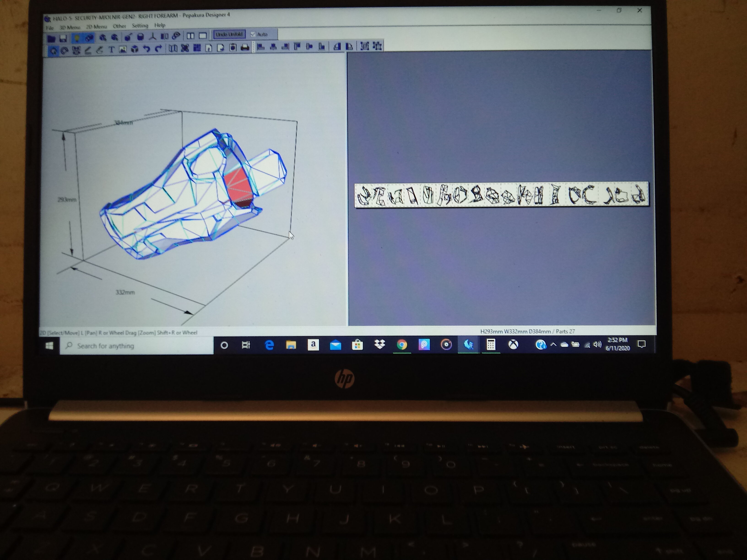Screen dimensions: 747x560
Task: Open the File menu
Action: coord(50,28)
